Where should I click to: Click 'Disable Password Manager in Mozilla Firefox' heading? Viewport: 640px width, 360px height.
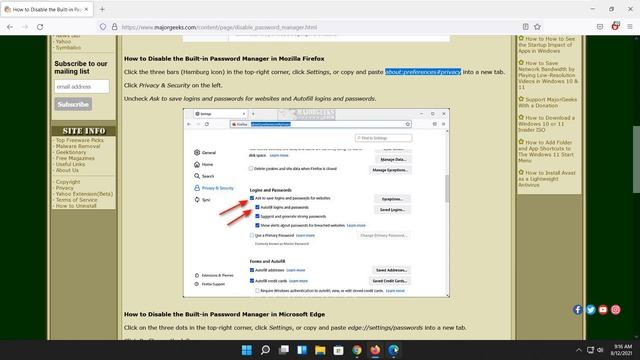pyautogui.click(x=224, y=59)
